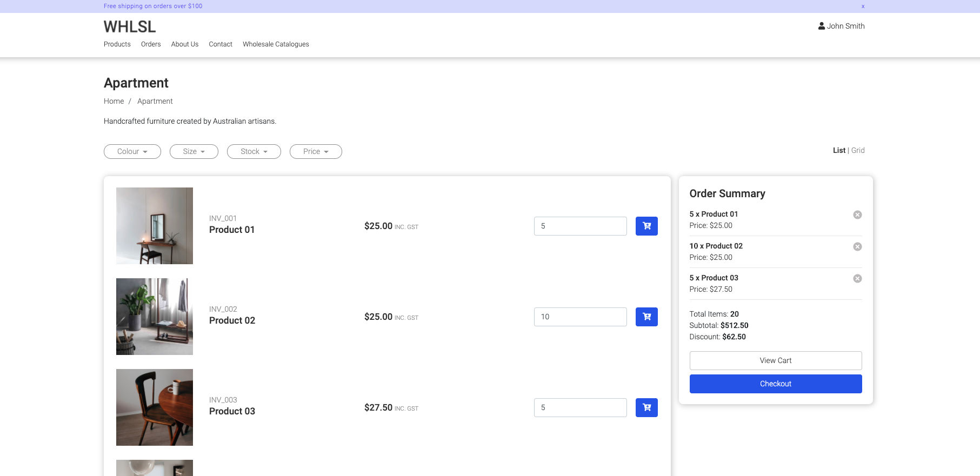Select '5 x Product 01' in order summary

[x=714, y=214]
